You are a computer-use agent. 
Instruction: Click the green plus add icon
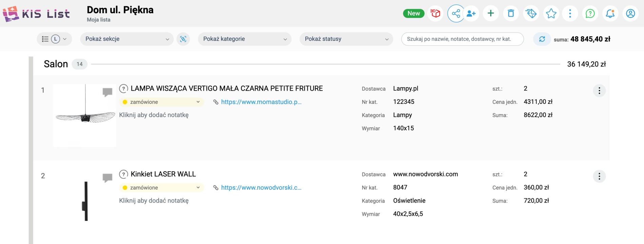(490, 14)
